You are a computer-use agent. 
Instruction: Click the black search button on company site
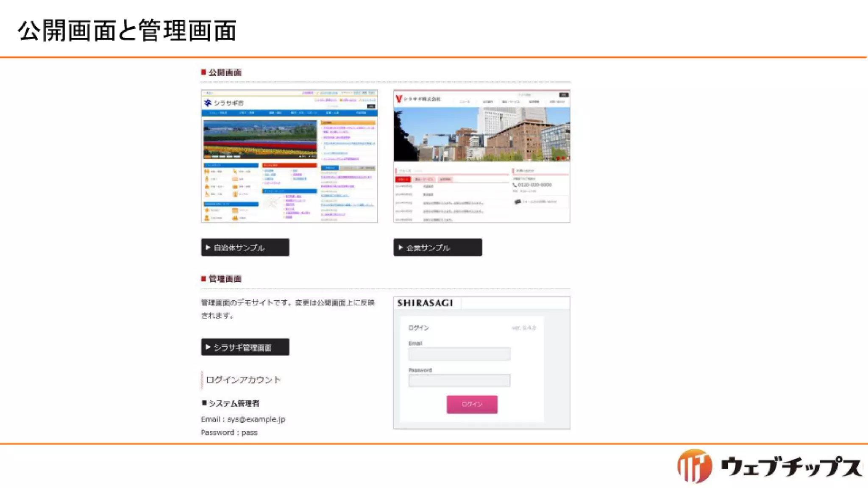click(563, 95)
